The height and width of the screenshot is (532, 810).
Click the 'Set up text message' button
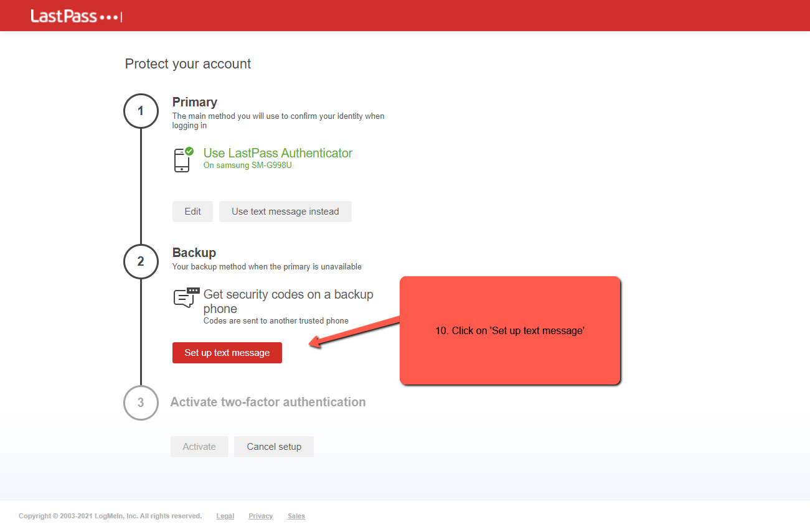click(x=227, y=353)
